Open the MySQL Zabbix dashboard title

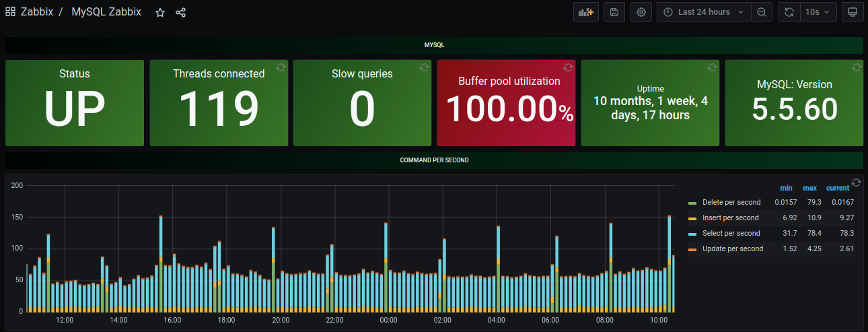(x=106, y=12)
